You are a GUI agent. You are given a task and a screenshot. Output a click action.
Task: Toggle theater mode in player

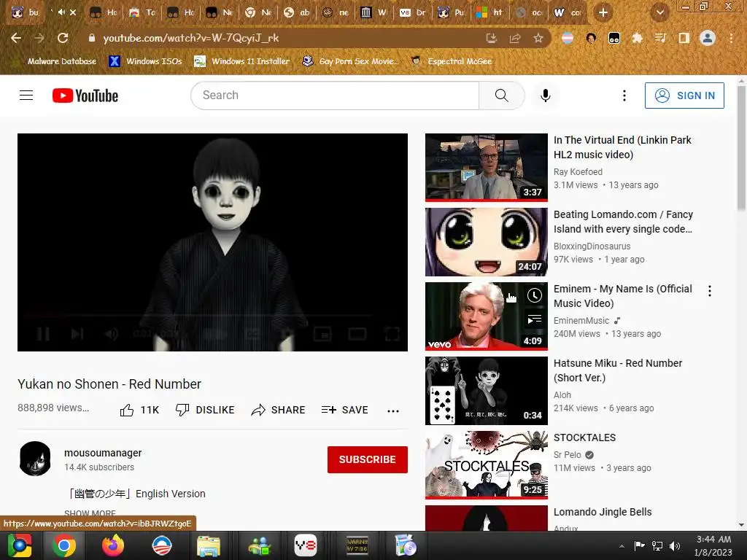357,334
